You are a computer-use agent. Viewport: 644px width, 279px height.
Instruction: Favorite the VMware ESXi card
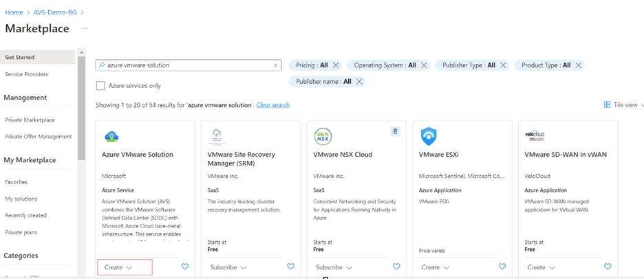click(x=502, y=267)
